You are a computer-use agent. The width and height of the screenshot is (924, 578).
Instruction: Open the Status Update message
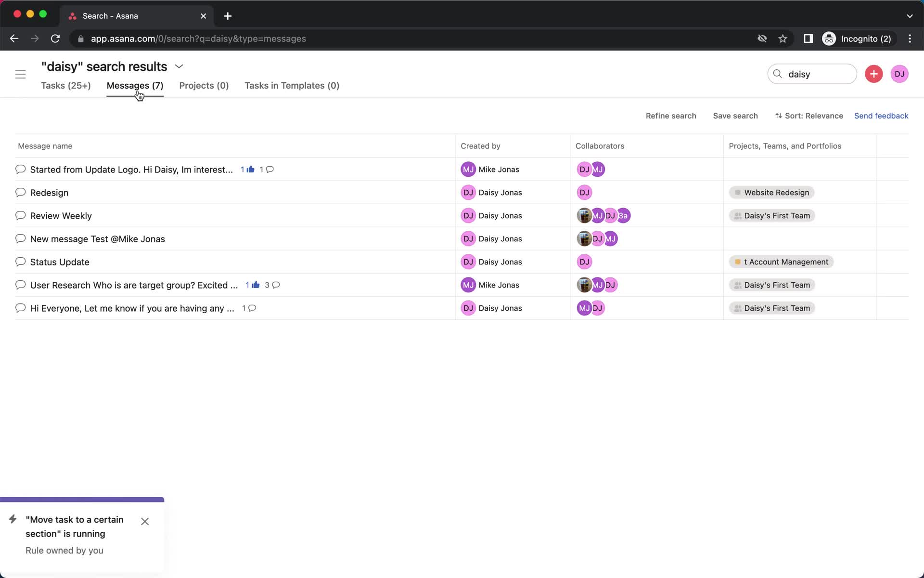[x=60, y=262]
